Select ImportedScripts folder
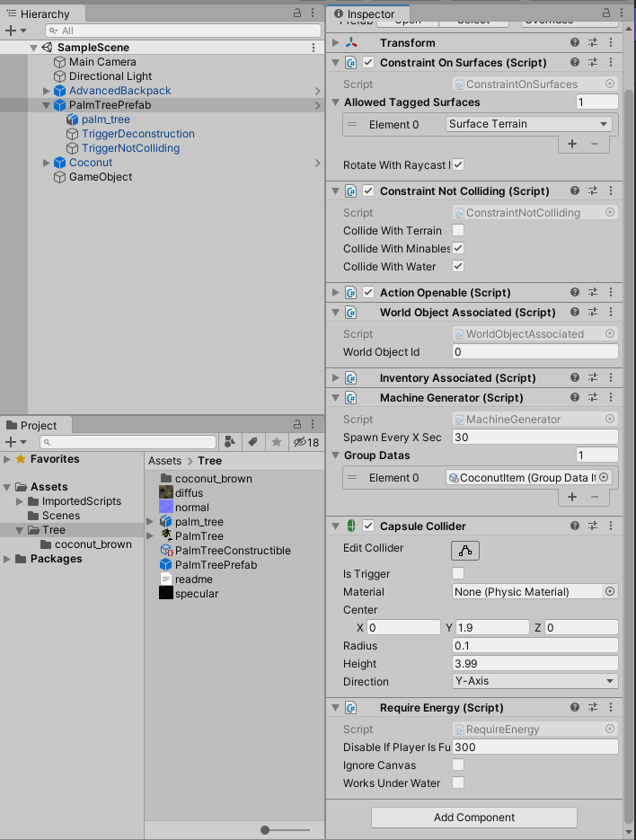 click(x=82, y=501)
